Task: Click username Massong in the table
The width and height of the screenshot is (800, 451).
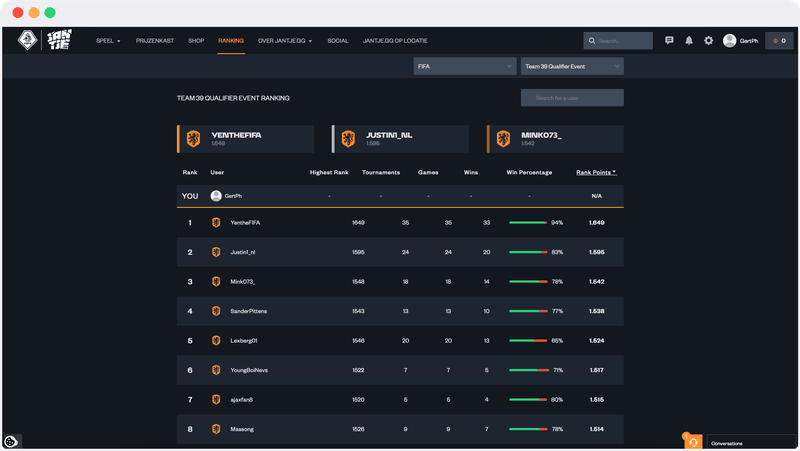Action: click(x=242, y=429)
